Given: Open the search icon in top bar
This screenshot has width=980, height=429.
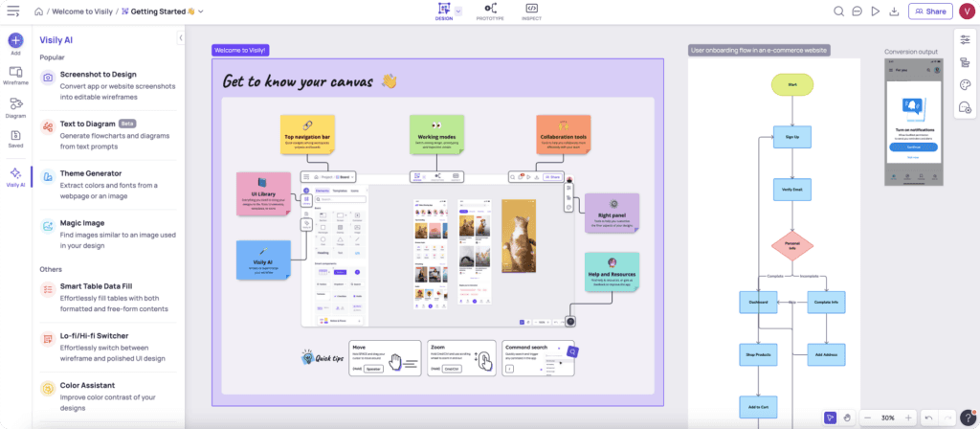Looking at the screenshot, I should [x=838, y=11].
